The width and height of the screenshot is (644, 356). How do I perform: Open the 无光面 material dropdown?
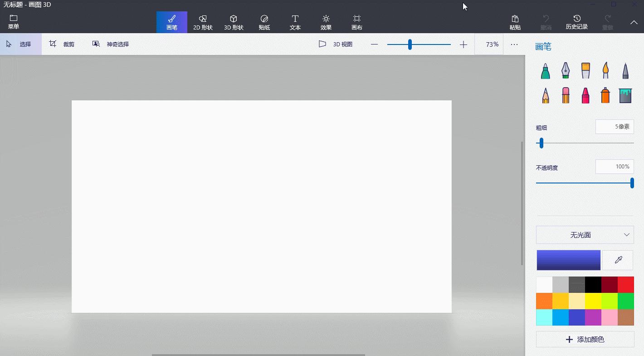(x=585, y=235)
